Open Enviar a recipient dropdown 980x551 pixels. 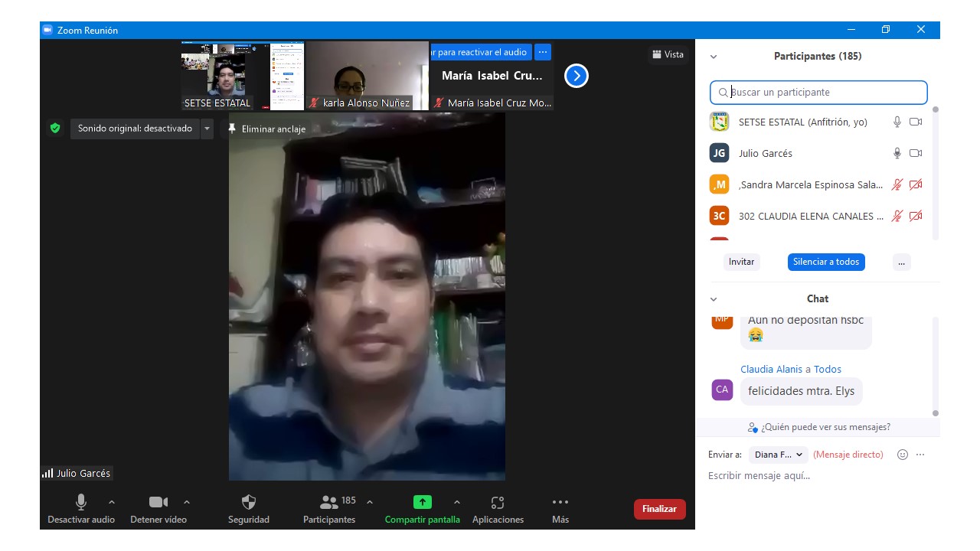(779, 455)
